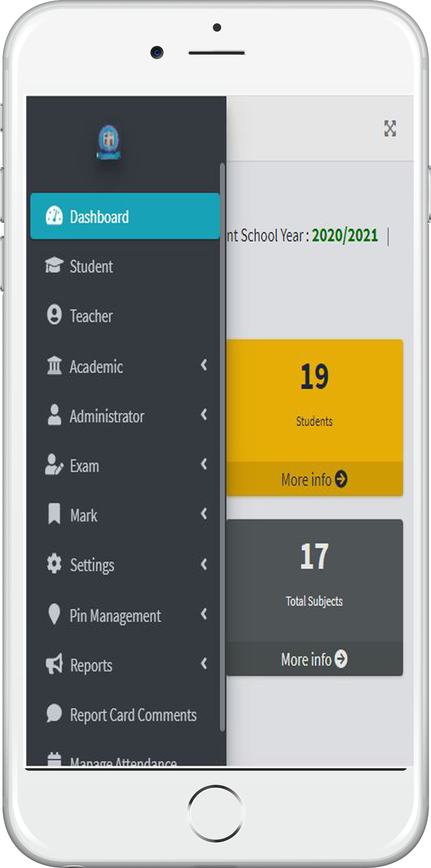Viewport: 431px width, 868px height.
Task: Click the Student graduation cap icon
Action: [54, 266]
